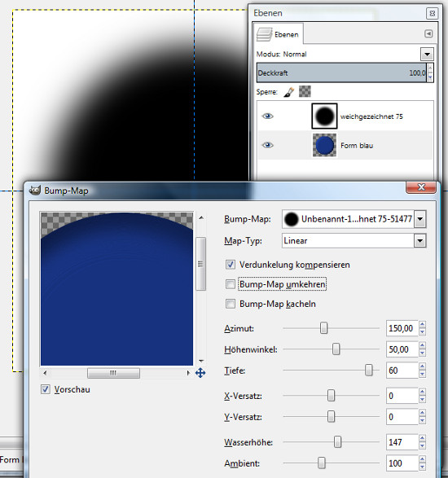Select the weichgezeichnet 75 layer thumbnail
This screenshot has width=448, height=478.
pos(324,116)
